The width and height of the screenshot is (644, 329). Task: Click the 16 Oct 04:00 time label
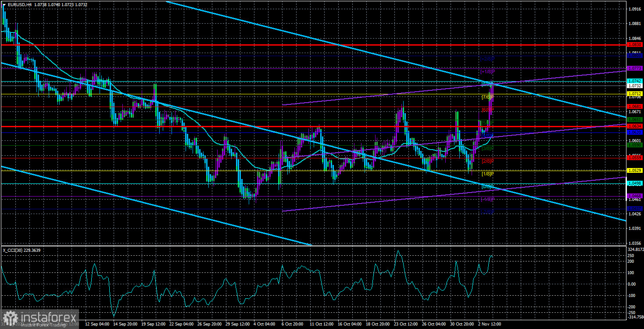point(350,324)
